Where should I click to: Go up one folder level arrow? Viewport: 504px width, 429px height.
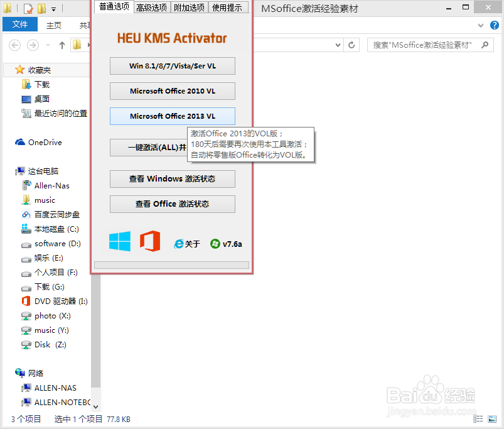pyautogui.click(x=62, y=45)
